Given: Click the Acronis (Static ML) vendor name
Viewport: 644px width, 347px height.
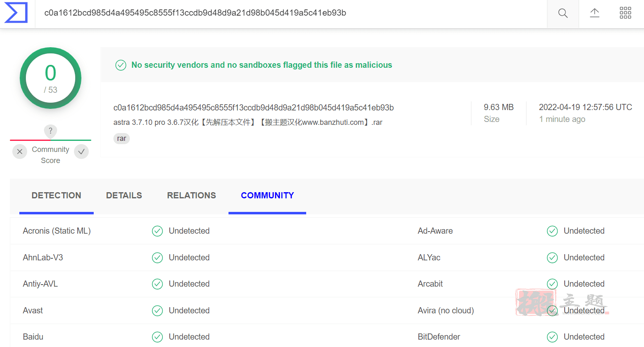Looking at the screenshot, I should tap(57, 231).
